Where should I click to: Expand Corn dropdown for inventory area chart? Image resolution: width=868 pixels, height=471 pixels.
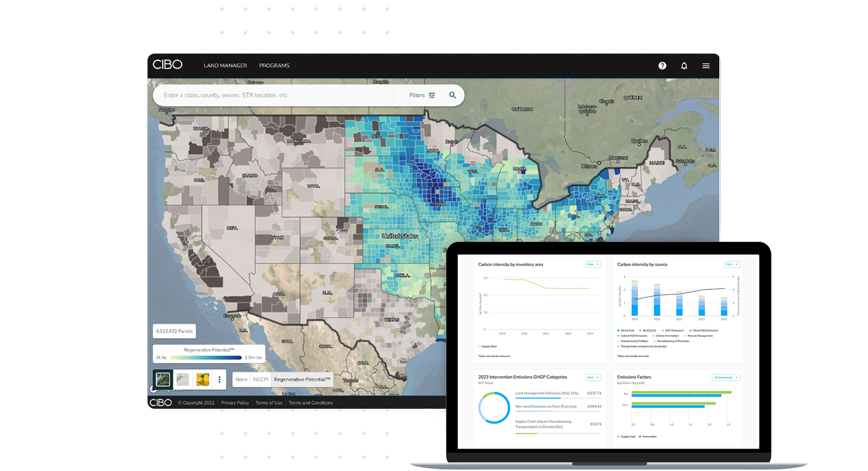coord(593,264)
